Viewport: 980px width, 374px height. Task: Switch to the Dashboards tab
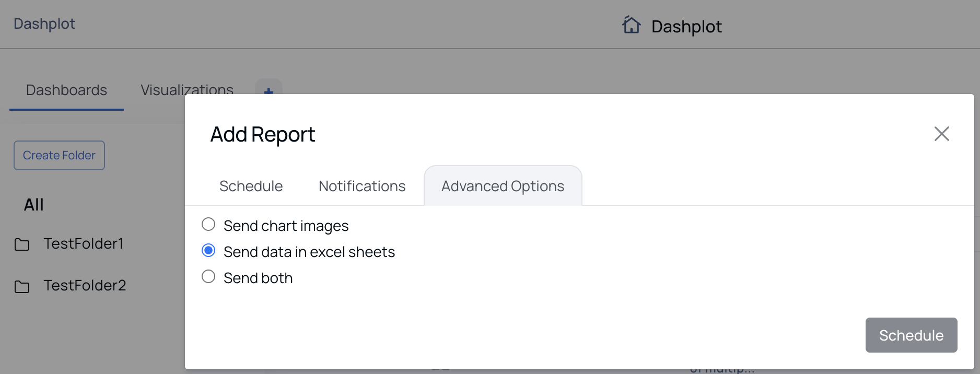66,90
